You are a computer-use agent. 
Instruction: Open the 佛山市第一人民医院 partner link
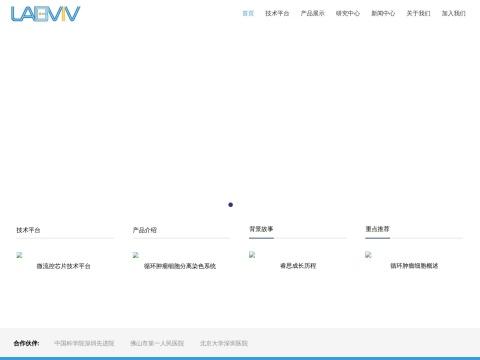coord(157,343)
